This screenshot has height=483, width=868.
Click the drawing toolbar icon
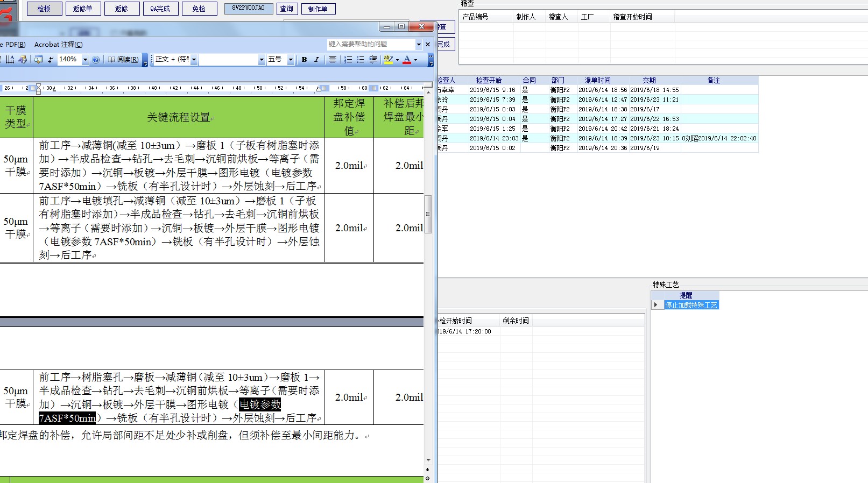pos(23,60)
